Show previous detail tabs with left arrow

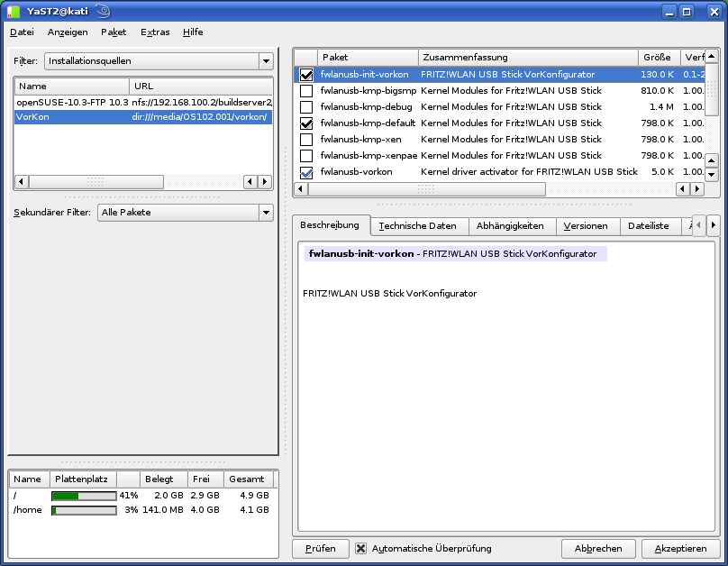click(699, 225)
